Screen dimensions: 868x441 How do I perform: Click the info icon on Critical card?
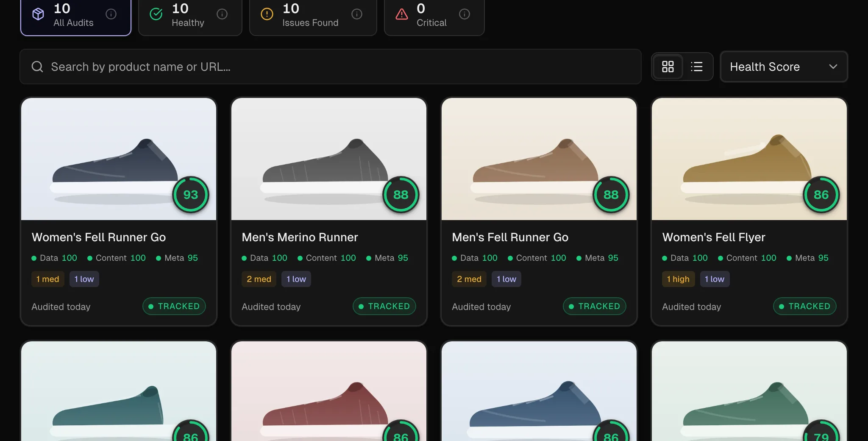[x=465, y=14]
